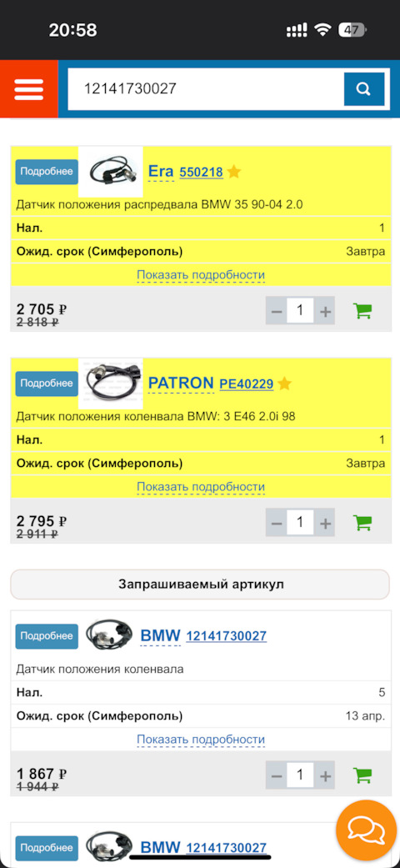
Task: Decrease quantity for PATRON PE40229 item
Action: 277,523
